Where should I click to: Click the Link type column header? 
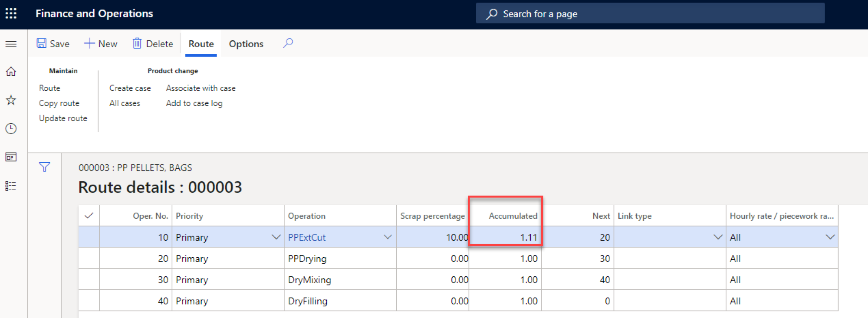point(670,216)
